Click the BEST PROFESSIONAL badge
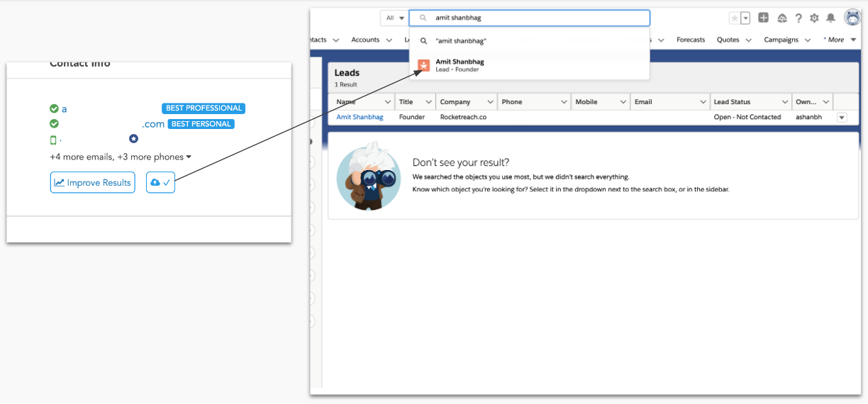The image size is (868, 404). click(x=204, y=108)
